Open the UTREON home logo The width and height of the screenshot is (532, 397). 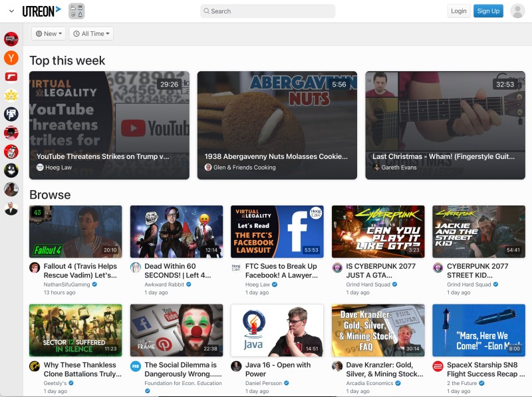(x=41, y=11)
